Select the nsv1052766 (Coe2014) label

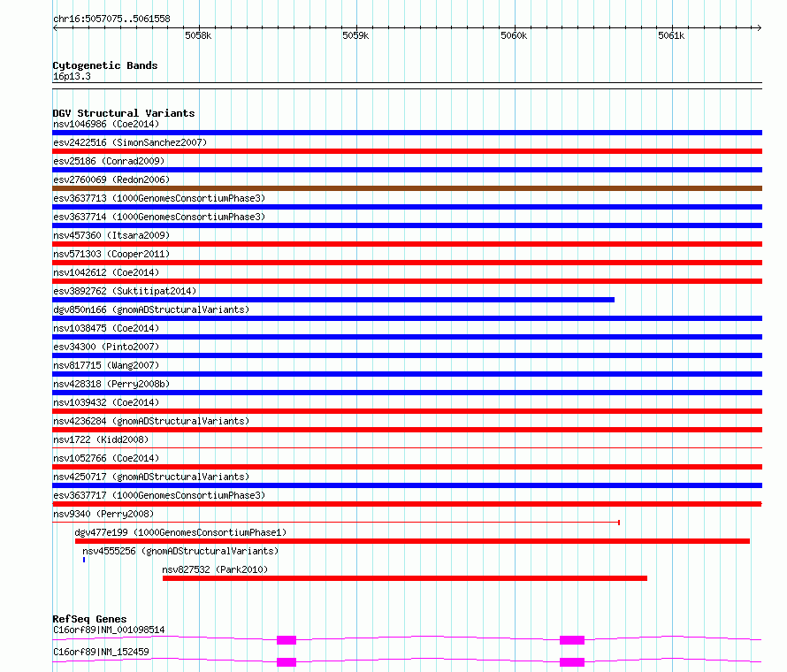click(106, 458)
